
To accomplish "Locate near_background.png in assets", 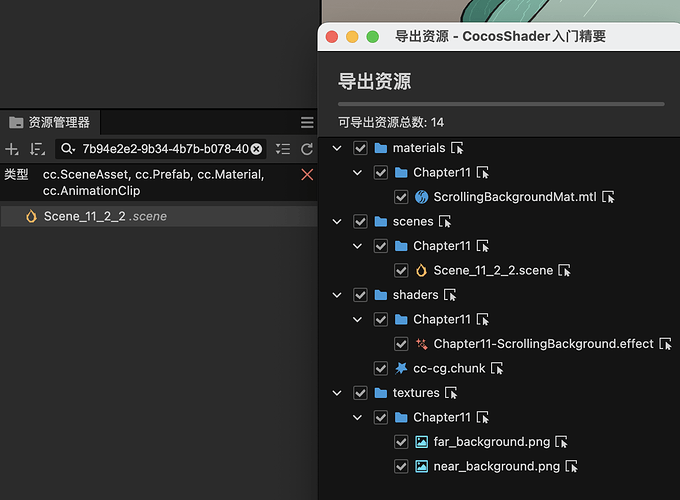I will tap(572, 466).
